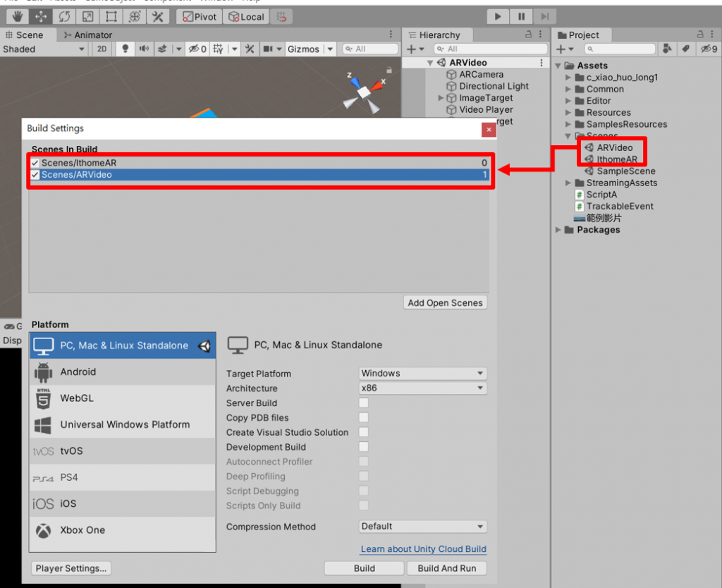The image size is (722, 588).
Task: Open Player Settings
Action: pos(71,568)
